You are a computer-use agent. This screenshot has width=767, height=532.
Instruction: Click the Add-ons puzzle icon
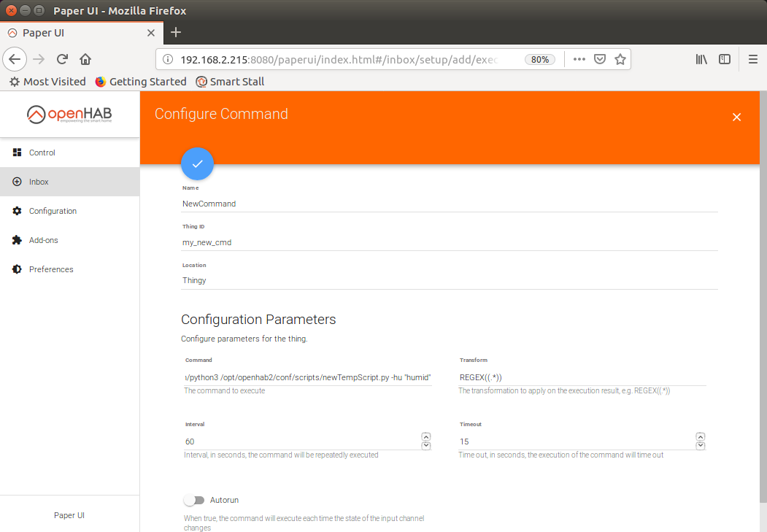coord(17,240)
